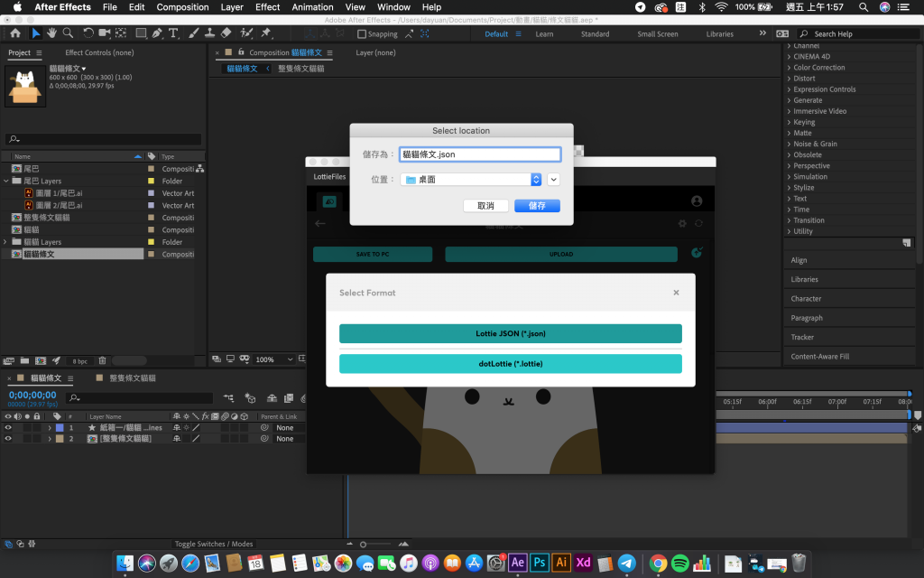Open Photoshop from the Dock
This screenshot has width=924, height=578.
click(540, 563)
